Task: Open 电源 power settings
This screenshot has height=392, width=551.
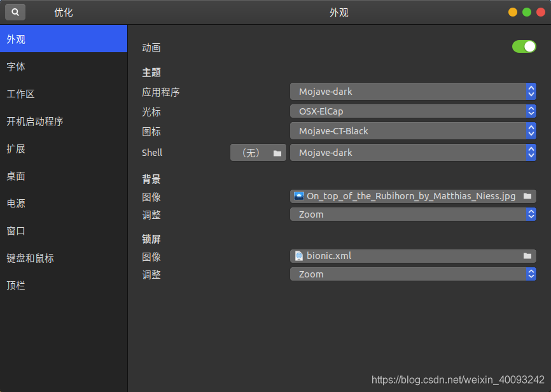Action: coord(64,203)
